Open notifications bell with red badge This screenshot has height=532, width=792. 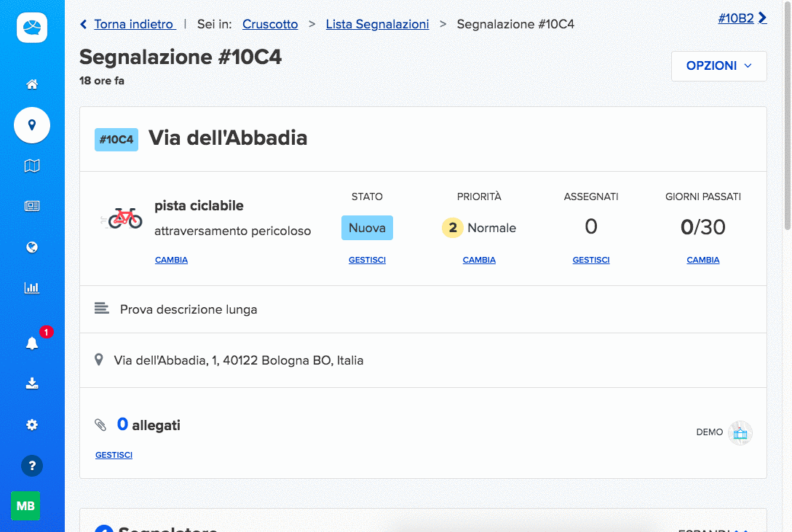[32, 344]
